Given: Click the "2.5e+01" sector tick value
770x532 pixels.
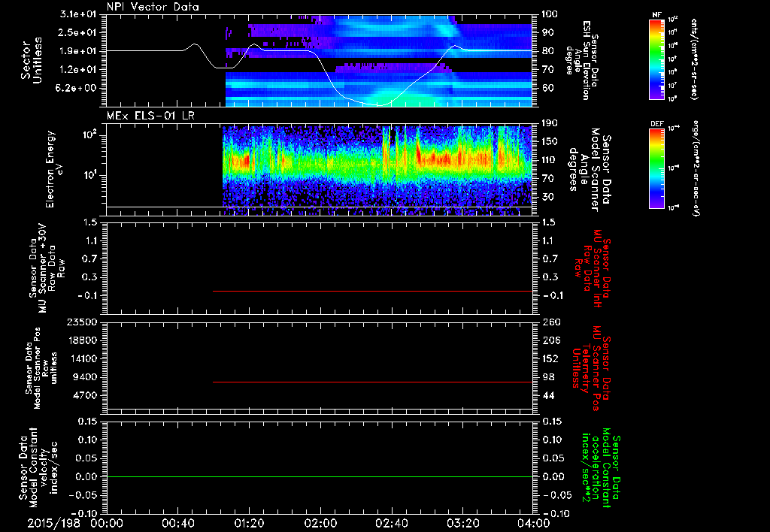Looking at the screenshot, I should point(78,32).
